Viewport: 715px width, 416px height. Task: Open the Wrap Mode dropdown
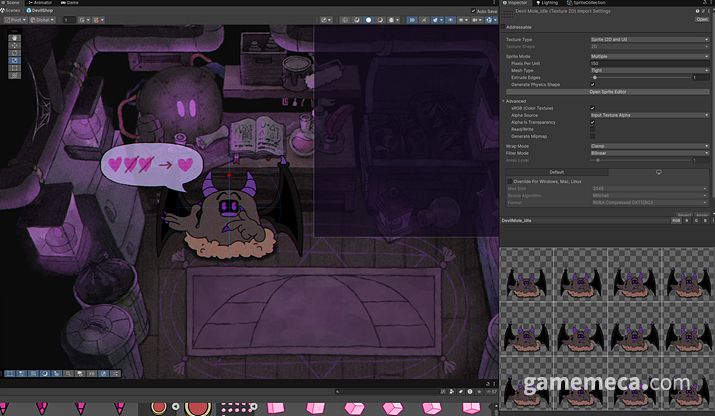point(649,146)
